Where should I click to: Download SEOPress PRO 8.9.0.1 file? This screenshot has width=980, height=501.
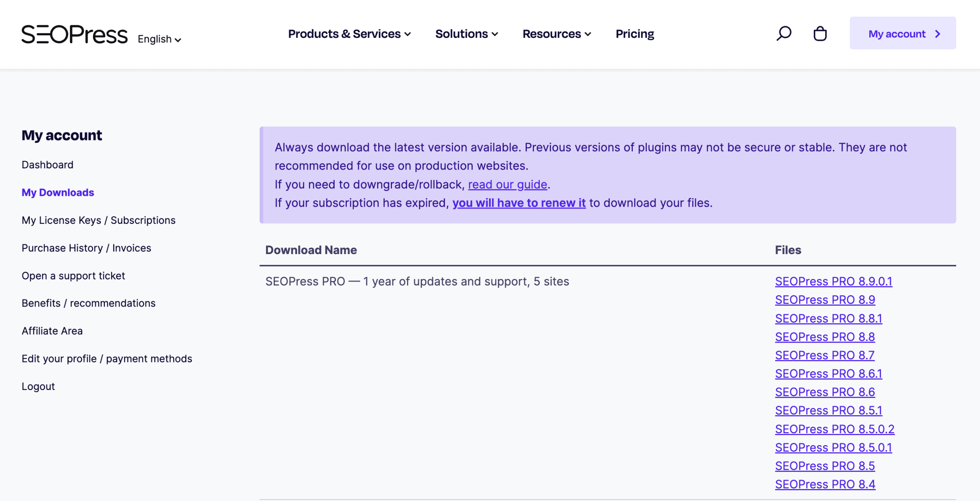point(833,281)
